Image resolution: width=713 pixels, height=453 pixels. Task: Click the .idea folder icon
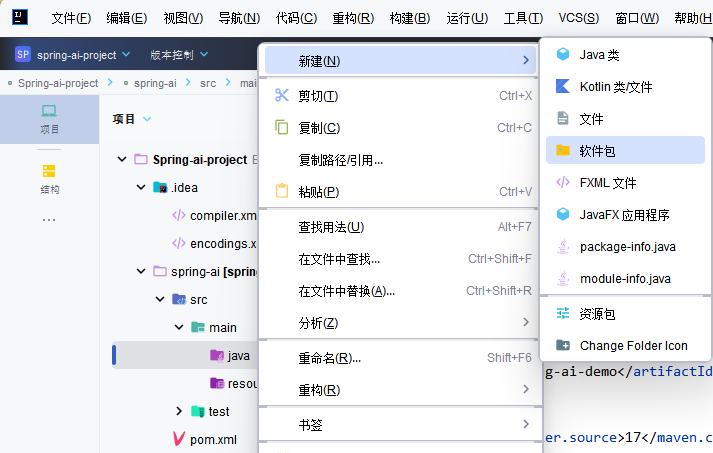click(x=160, y=187)
